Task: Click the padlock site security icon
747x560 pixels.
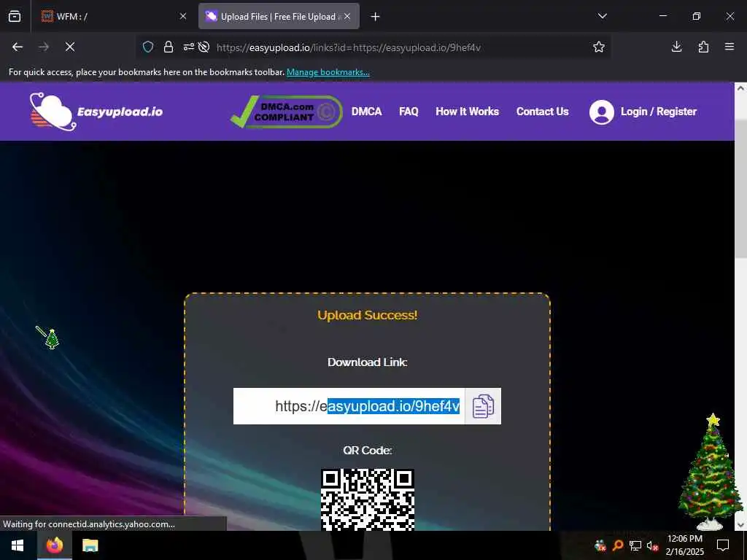Action: click(169, 47)
